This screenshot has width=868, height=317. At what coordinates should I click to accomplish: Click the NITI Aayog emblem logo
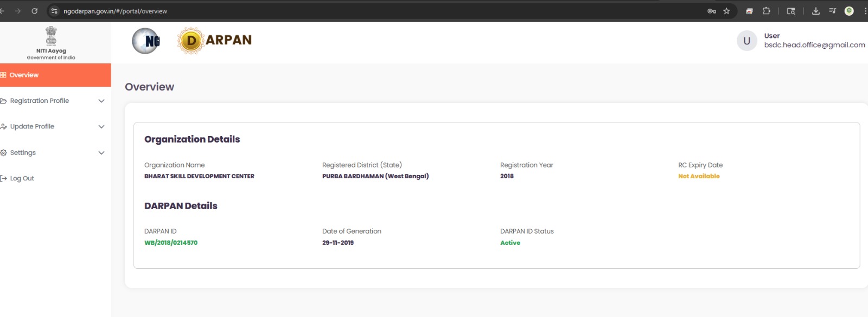[x=51, y=36]
